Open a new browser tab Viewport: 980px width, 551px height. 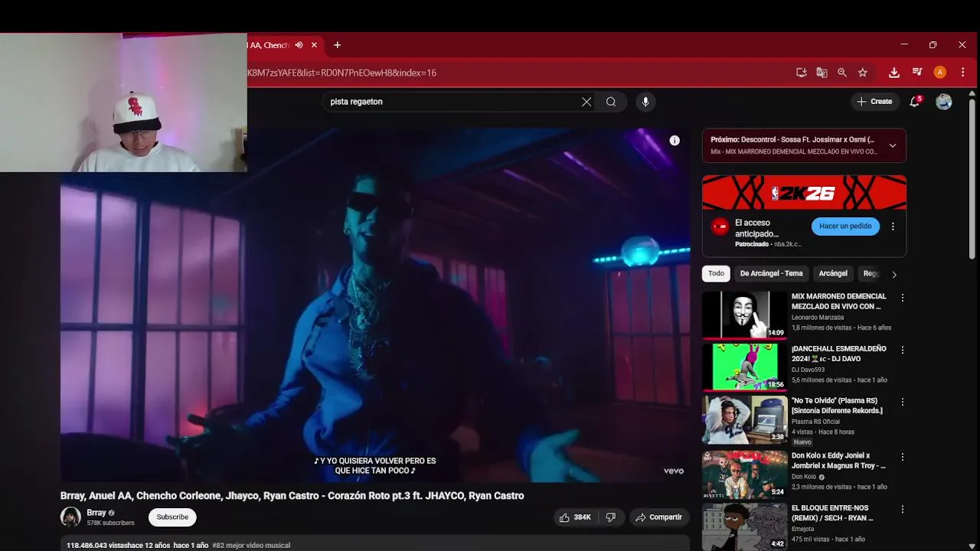tap(337, 45)
